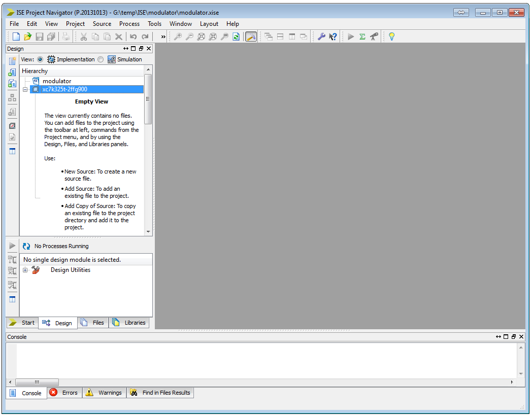The width and height of the screenshot is (532, 416).
Task: Open the Edit menu
Action: click(x=32, y=24)
